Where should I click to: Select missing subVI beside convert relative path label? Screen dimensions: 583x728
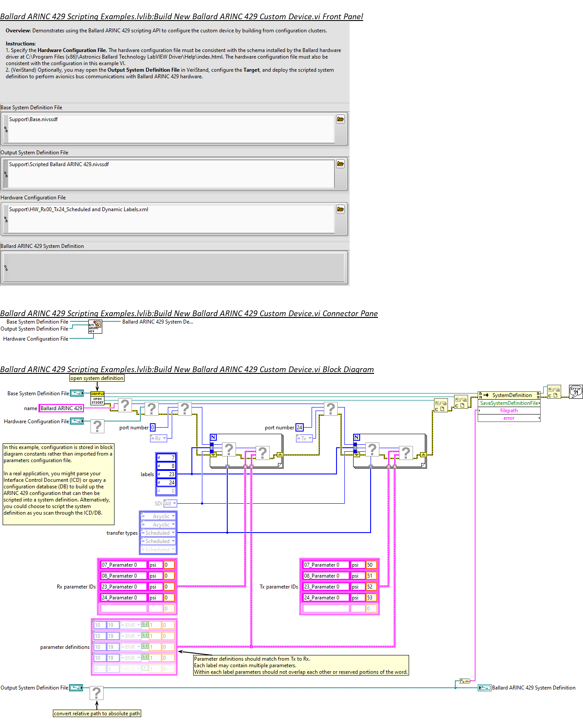pyautogui.click(x=97, y=693)
